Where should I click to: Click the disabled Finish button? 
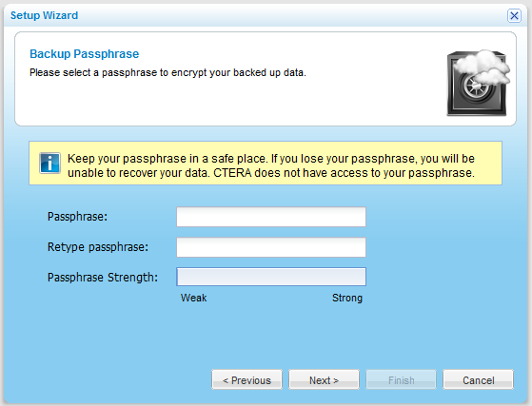[x=401, y=380]
